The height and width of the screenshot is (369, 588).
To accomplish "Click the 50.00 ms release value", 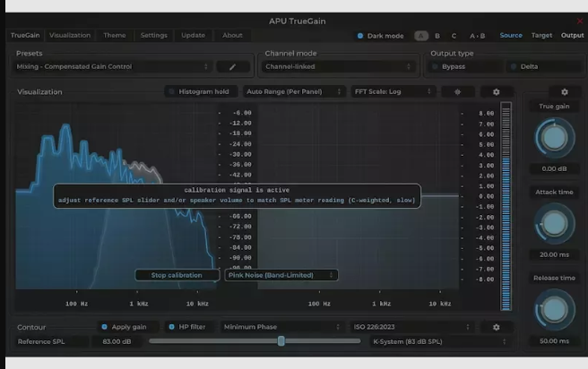I will click(554, 341).
